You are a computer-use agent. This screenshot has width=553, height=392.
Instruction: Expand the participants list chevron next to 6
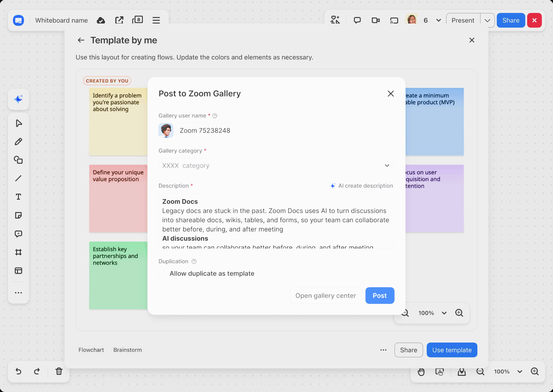439,20
